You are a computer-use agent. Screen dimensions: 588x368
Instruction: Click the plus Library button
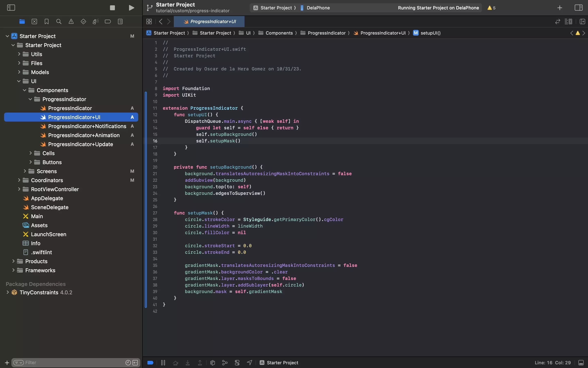point(560,8)
